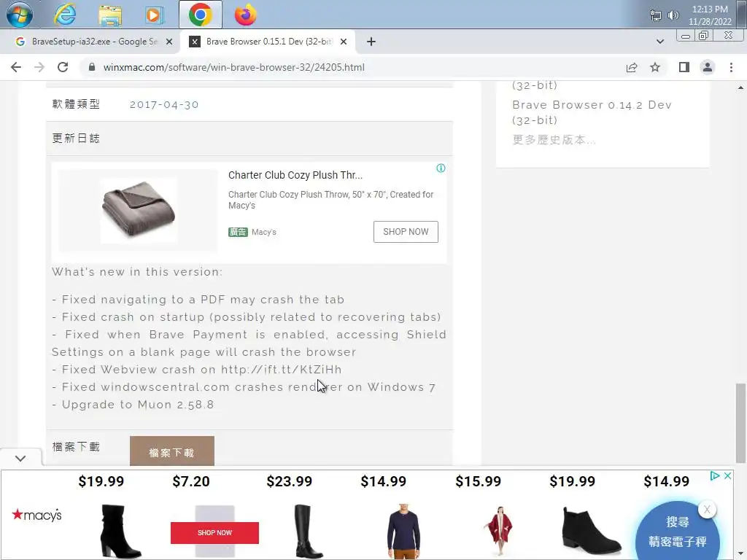Click the vertical scrollbar thumb
This screenshot has height=560, width=747.
(740, 423)
